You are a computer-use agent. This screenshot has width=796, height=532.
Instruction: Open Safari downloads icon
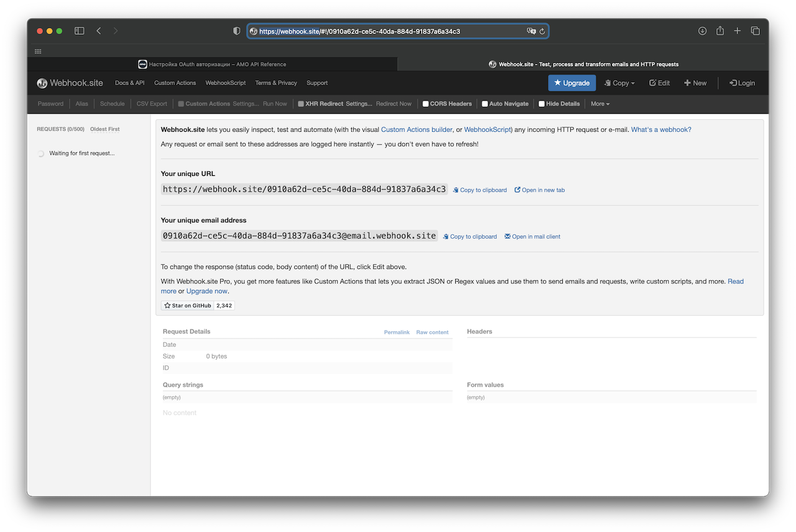click(702, 31)
